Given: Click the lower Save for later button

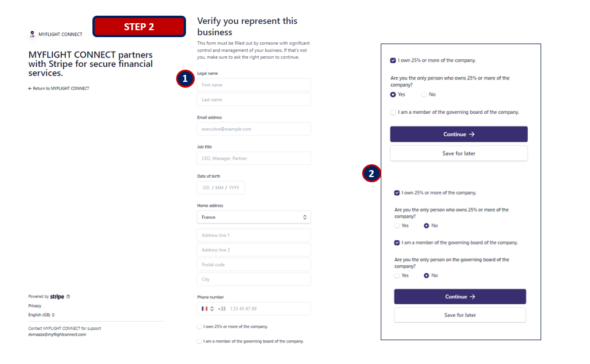Looking at the screenshot, I should pos(460,315).
